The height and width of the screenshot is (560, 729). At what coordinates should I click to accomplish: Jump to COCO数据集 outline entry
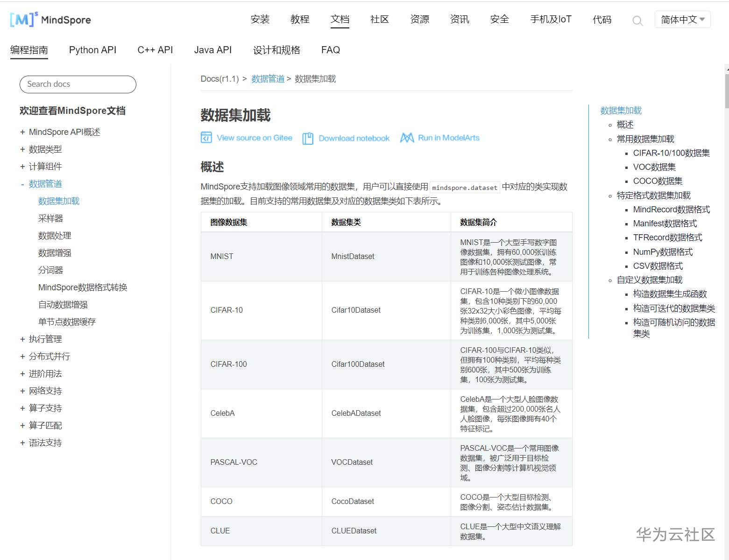[658, 181]
